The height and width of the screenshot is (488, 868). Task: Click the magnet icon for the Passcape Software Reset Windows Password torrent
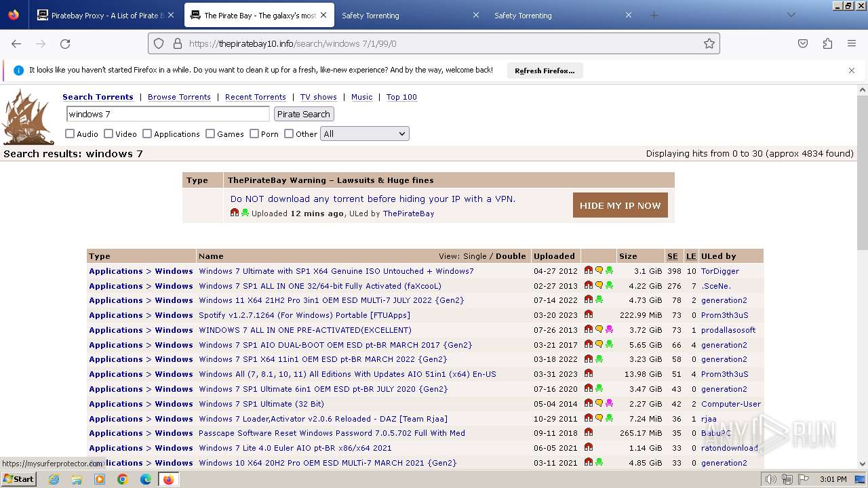[588, 432]
